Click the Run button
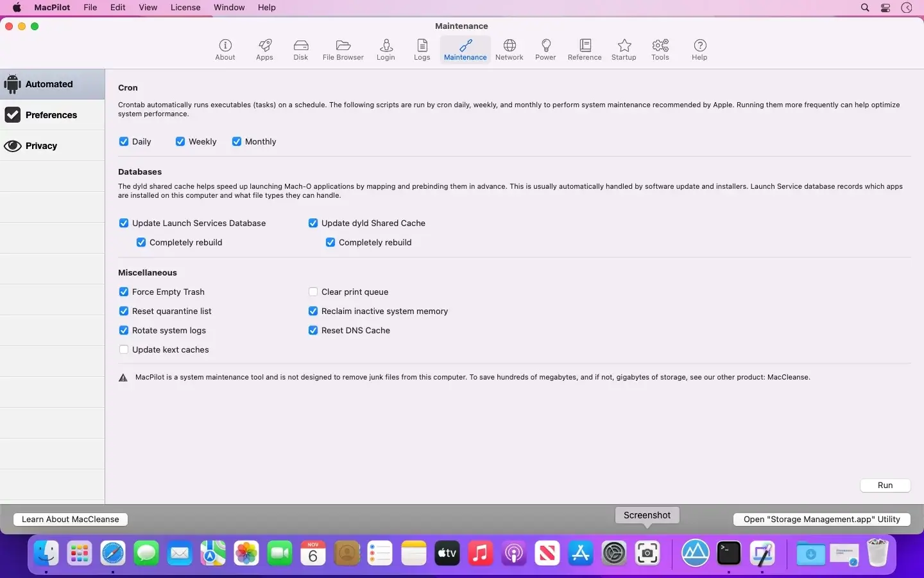This screenshot has height=578, width=924. coord(885,485)
